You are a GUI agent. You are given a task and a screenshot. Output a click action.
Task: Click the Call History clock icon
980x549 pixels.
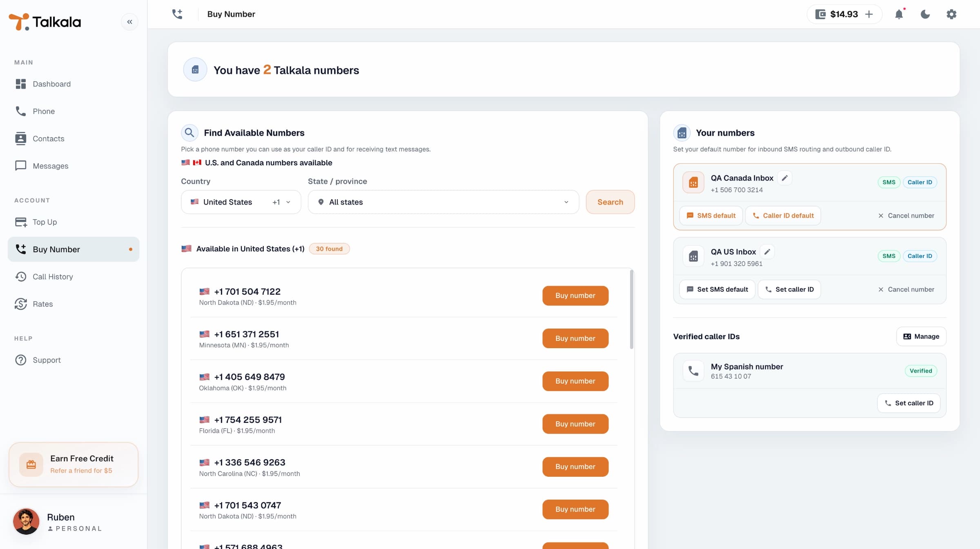21,276
